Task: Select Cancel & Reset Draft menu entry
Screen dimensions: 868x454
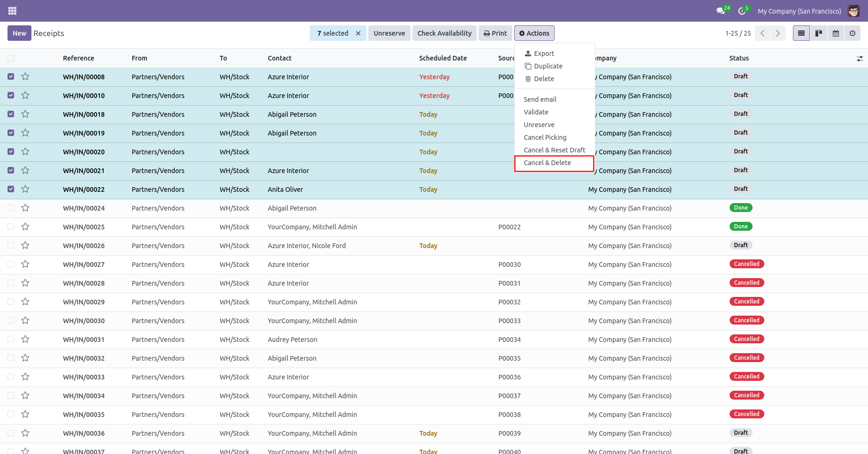Action: [555, 150]
